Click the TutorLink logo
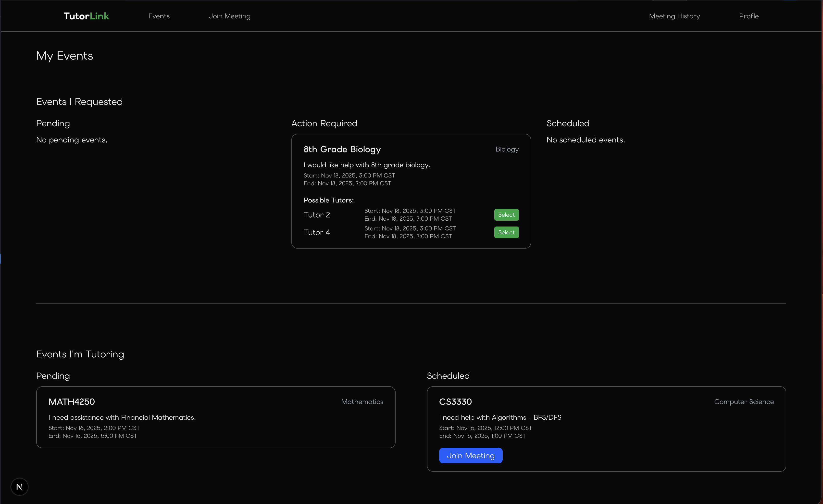 pyautogui.click(x=86, y=16)
